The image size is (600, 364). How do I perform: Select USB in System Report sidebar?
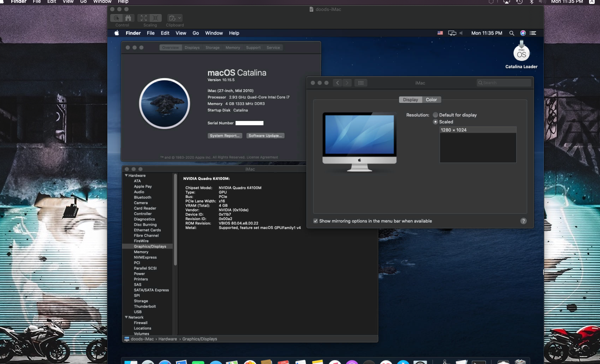(x=138, y=312)
